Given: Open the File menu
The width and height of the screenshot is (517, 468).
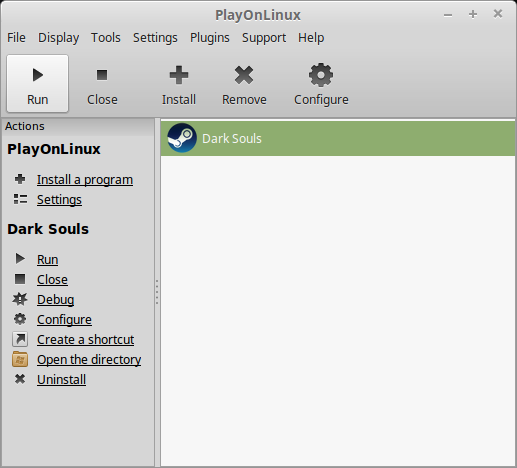Looking at the screenshot, I should coord(16,37).
